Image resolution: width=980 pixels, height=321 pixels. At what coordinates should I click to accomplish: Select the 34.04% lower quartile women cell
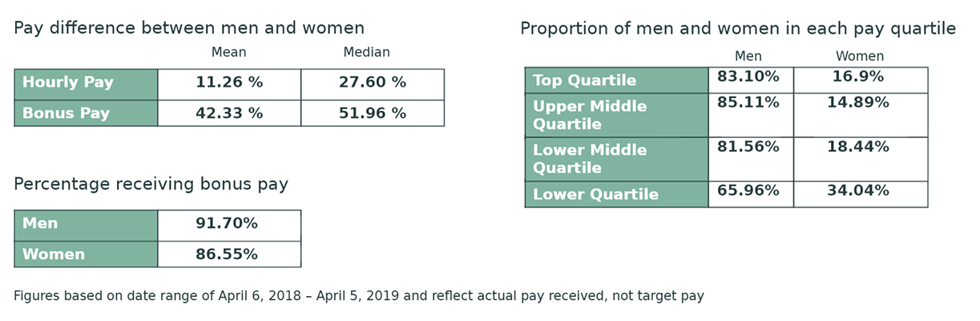857,191
